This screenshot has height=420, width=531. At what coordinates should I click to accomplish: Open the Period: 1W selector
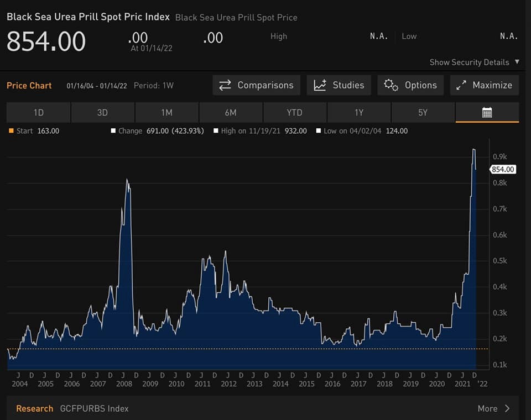(154, 86)
